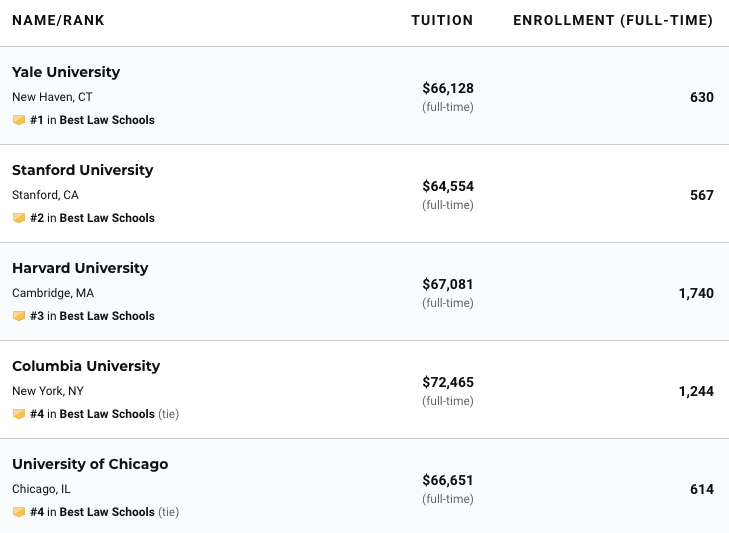Click Best Law Schools link under Yale

coord(107,120)
